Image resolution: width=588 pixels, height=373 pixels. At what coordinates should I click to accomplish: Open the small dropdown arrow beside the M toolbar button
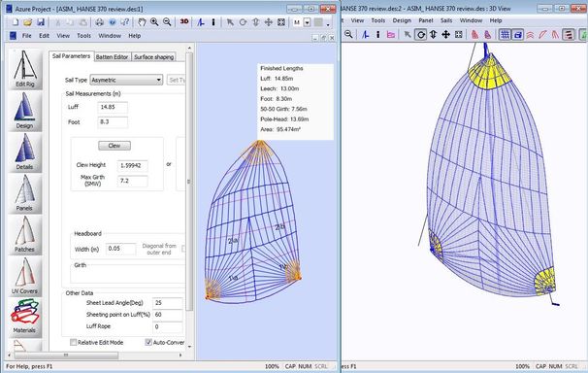[308, 22]
